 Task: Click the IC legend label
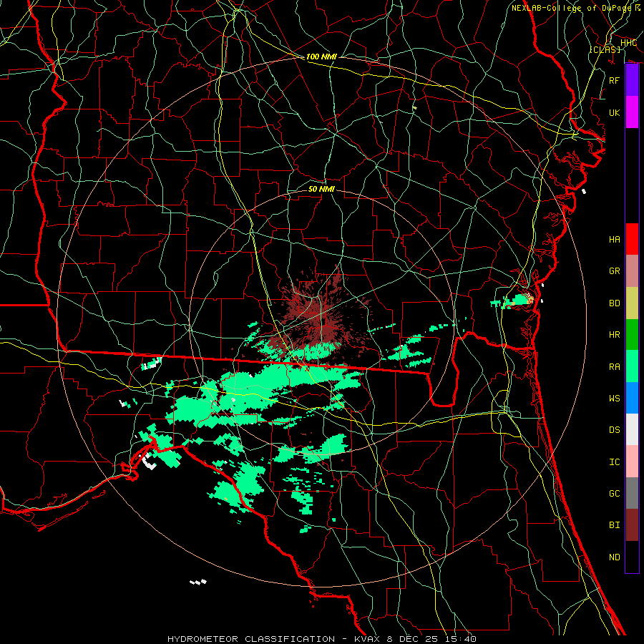(x=614, y=462)
